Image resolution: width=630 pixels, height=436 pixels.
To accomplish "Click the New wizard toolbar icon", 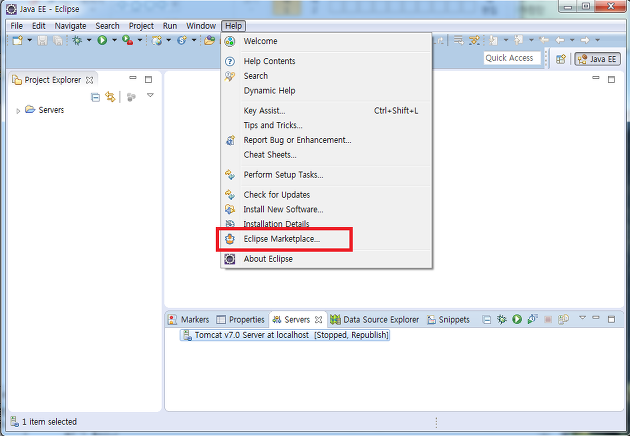I will pos(18,40).
